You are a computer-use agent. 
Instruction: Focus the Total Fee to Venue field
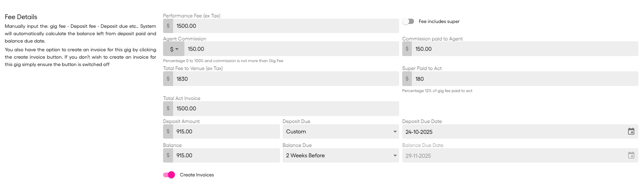[285, 79]
